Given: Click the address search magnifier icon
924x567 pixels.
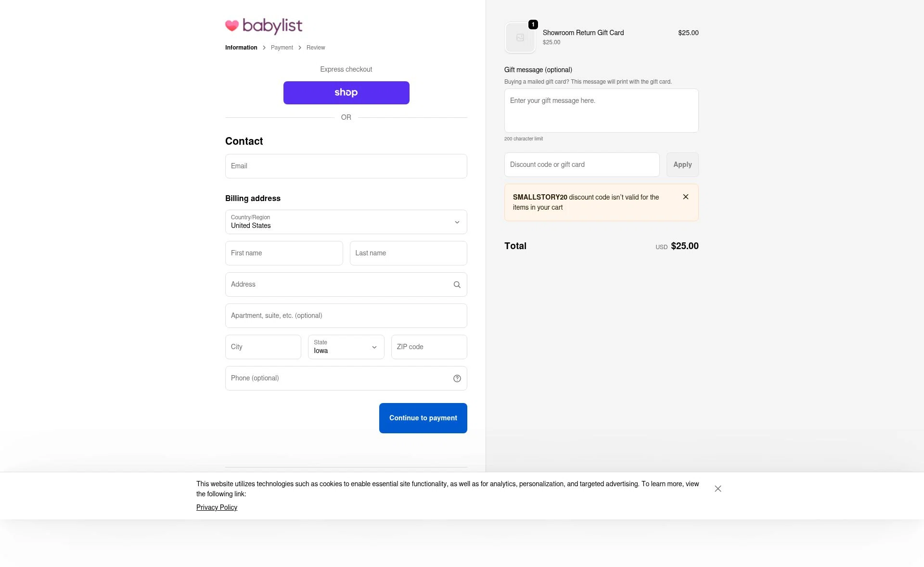Looking at the screenshot, I should pyautogui.click(x=457, y=285).
